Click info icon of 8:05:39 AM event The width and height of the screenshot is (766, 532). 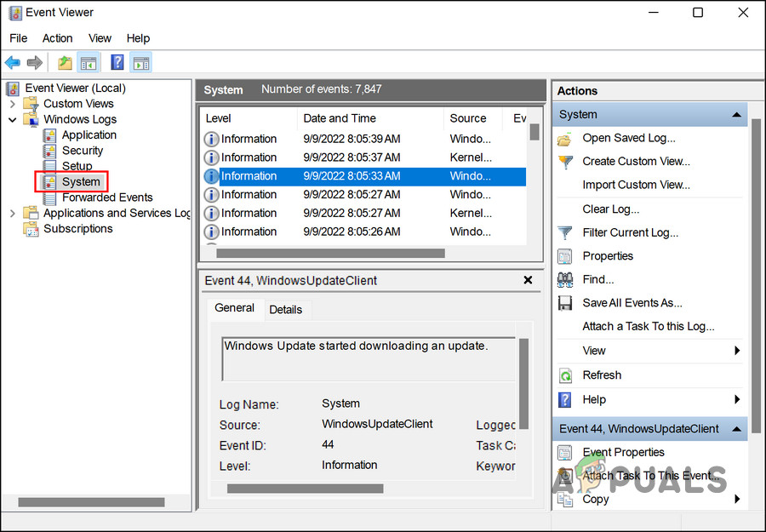pyautogui.click(x=211, y=140)
